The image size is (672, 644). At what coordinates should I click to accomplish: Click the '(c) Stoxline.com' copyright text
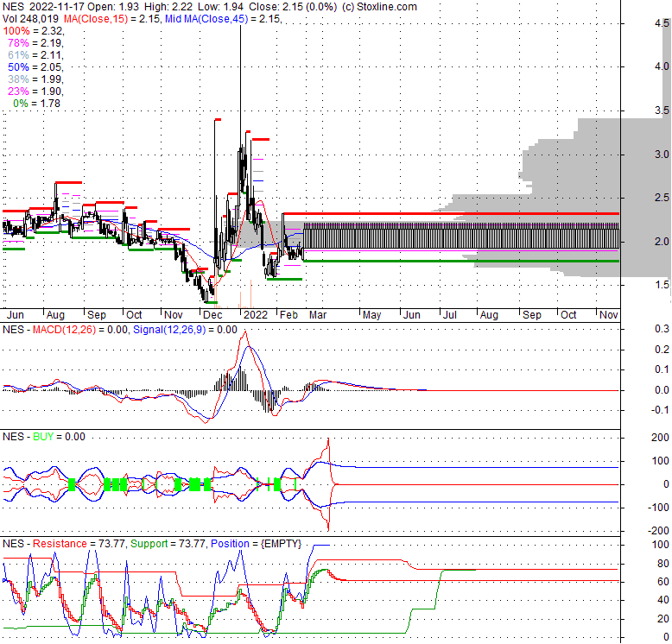click(x=379, y=7)
